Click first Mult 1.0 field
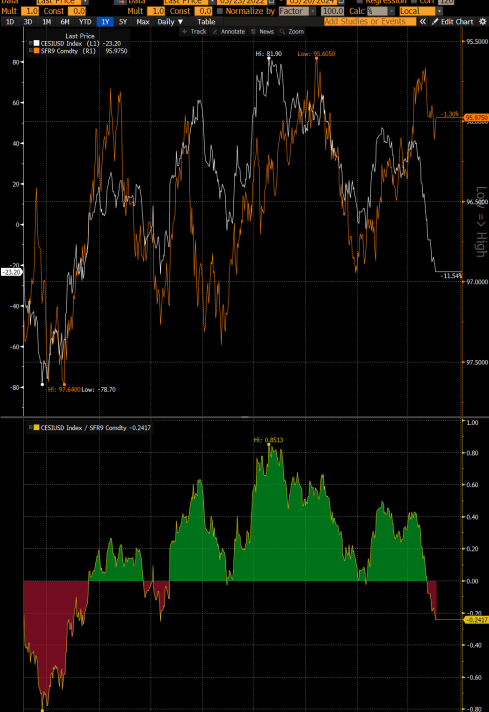489x712 pixels. click(30, 11)
